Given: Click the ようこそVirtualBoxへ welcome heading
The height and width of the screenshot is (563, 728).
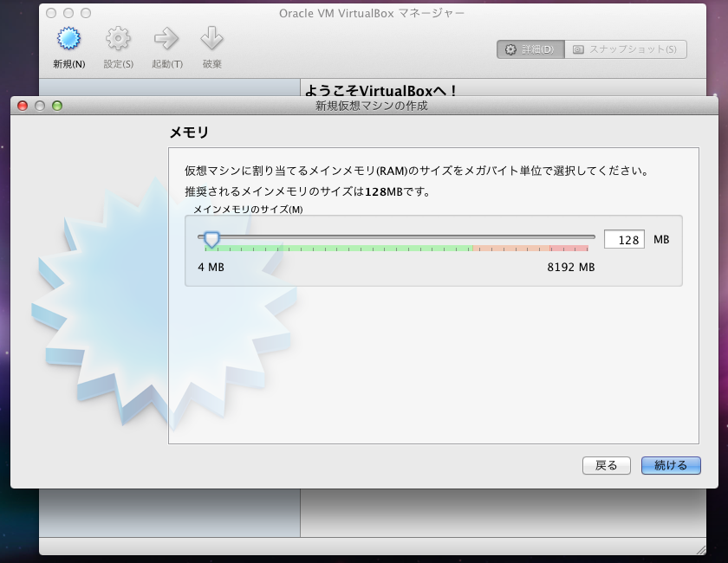Looking at the screenshot, I should [380, 90].
